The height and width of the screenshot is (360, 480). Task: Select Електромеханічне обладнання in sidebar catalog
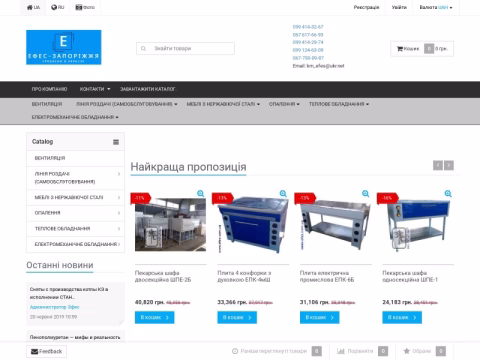click(x=75, y=244)
